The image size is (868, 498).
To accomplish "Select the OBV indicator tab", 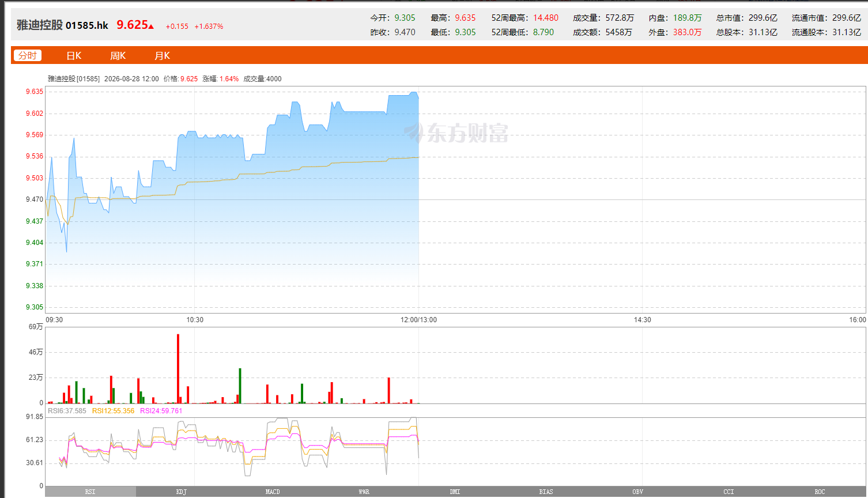I will point(637,492).
